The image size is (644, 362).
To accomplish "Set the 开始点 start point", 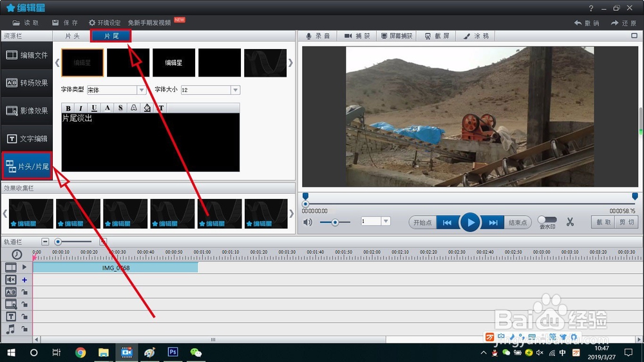I will tap(422, 222).
